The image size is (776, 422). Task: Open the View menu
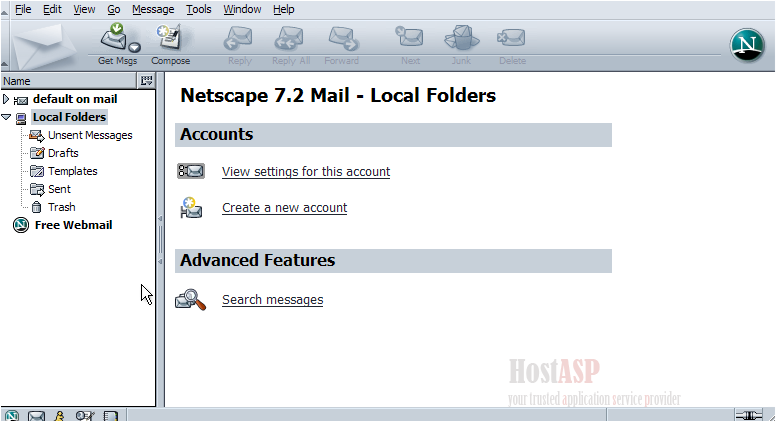pyautogui.click(x=84, y=9)
